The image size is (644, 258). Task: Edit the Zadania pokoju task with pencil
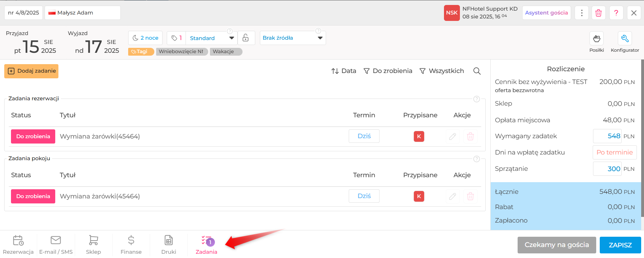[x=452, y=196]
